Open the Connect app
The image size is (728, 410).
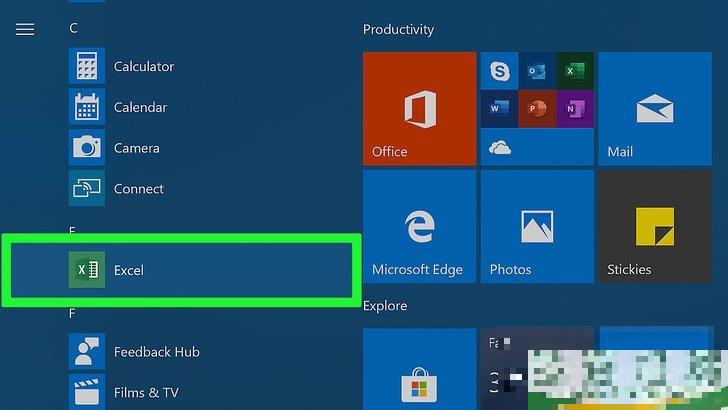point(138,189)
